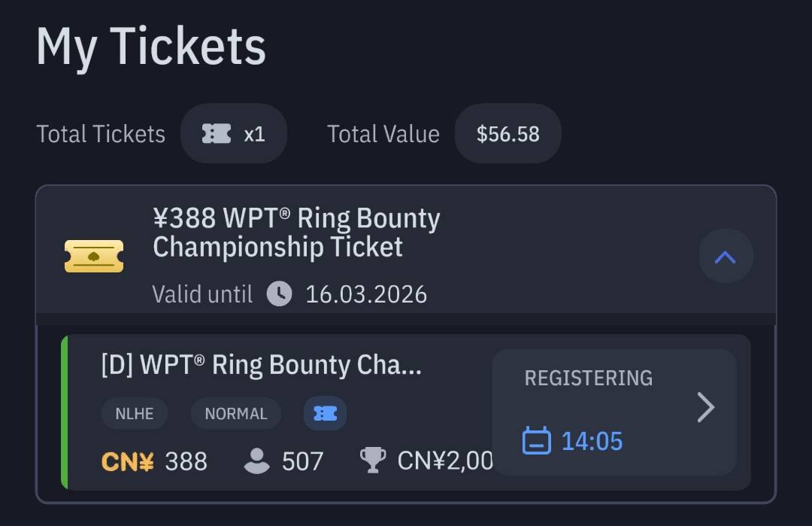812x526 pixels.
Task: Select the NORMAL tag
Action: point(236,413)
